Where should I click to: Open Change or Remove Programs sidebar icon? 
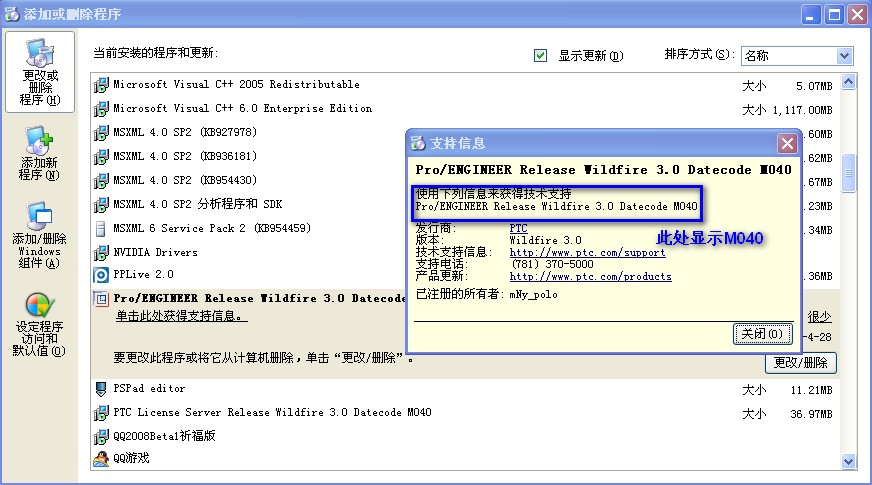(x=39, y=72)
